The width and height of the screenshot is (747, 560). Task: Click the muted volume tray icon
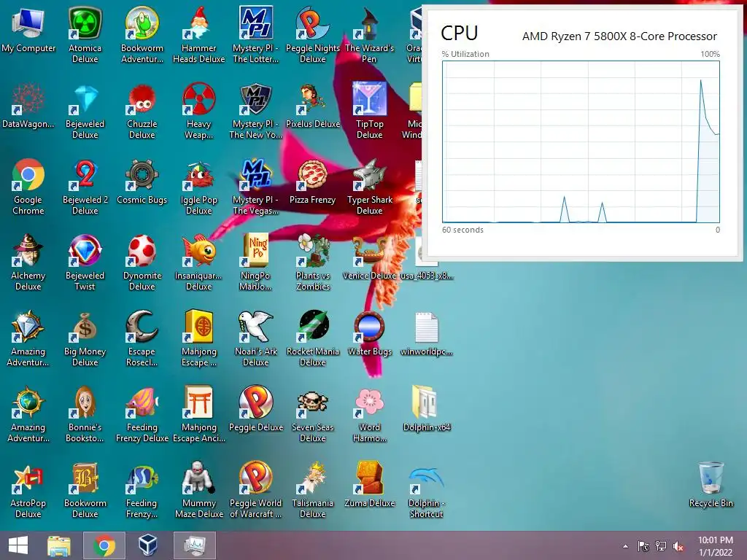pos(678,546)
